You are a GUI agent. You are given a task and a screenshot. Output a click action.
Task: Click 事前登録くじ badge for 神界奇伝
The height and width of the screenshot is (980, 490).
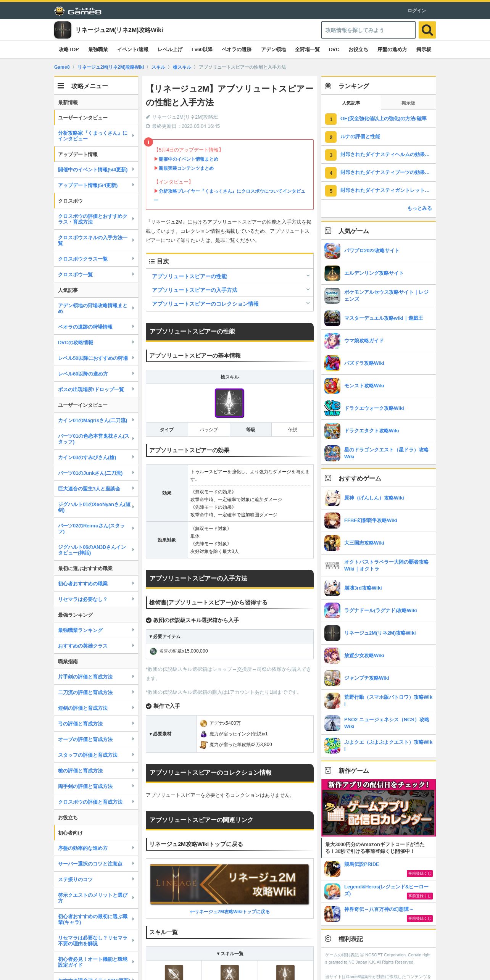[420, 919]
